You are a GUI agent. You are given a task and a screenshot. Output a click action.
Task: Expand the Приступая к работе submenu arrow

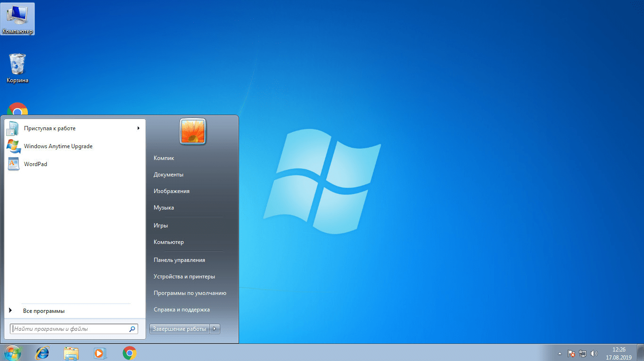(x=138, y=128)
